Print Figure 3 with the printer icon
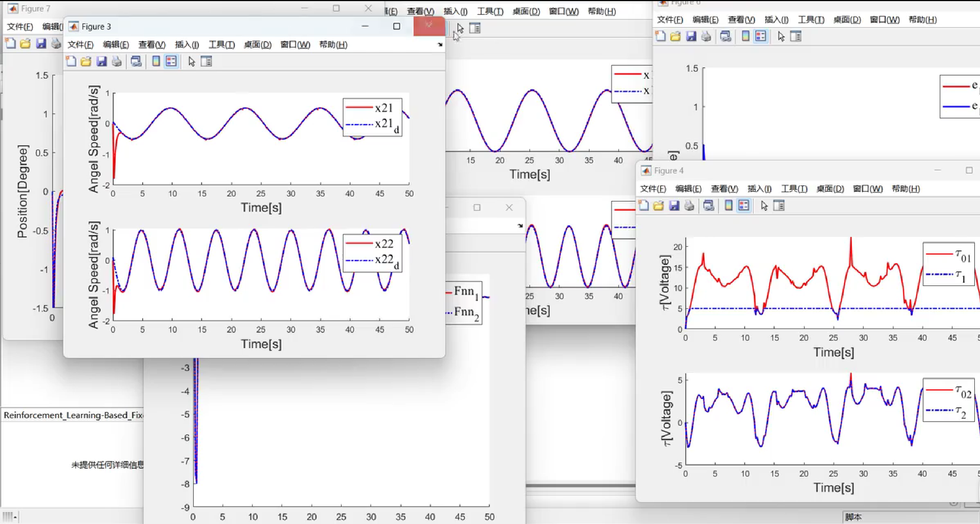980x524 pixels. pyautogui.click(x=117, y=62)
